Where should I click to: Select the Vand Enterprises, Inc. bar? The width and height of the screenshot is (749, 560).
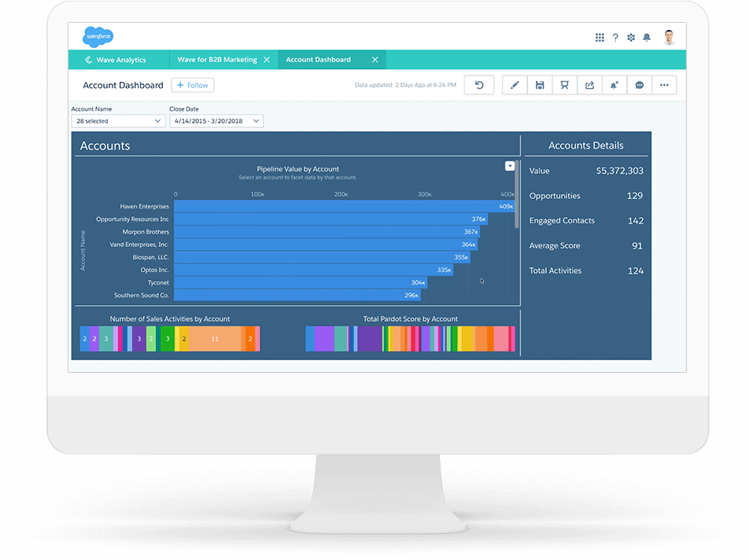[x=326, y=245]
